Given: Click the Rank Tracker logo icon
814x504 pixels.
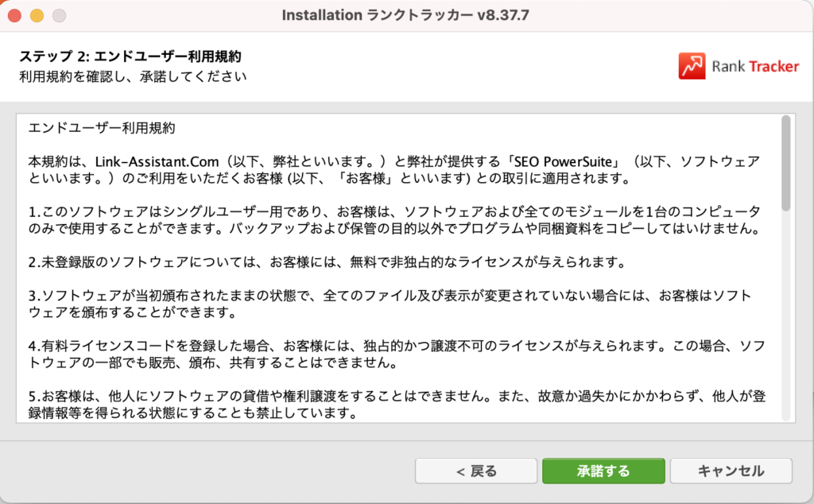Looking at the screenshot, I should [x=692, y=66].
